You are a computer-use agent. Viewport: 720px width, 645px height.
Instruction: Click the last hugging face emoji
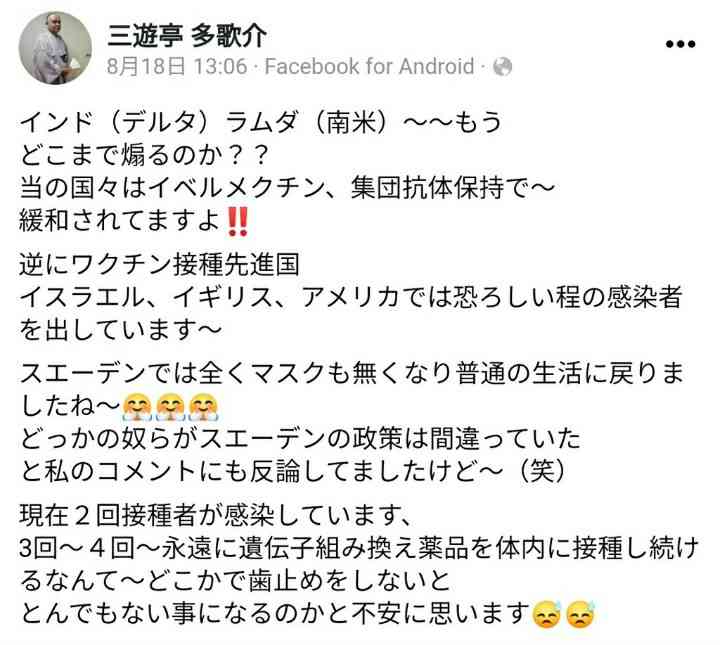(204, 407)
